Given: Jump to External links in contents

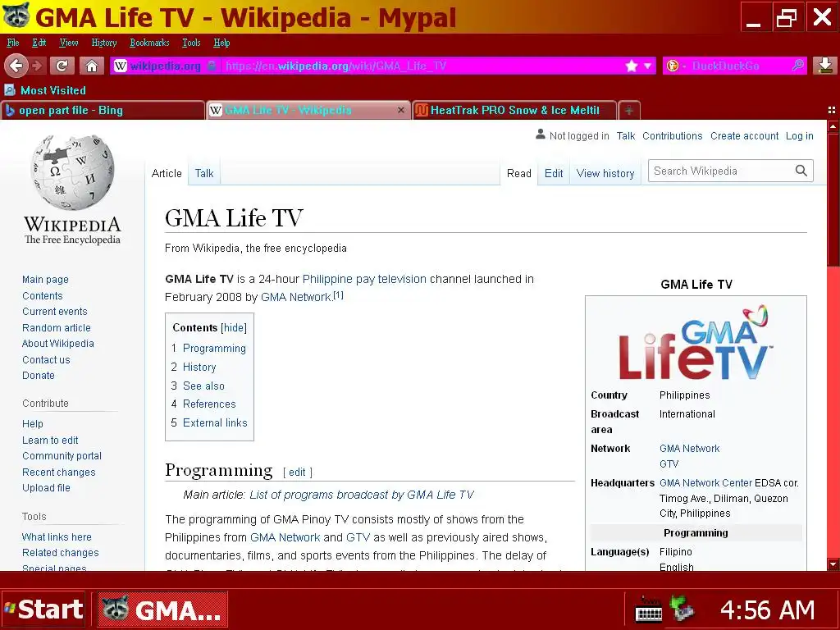Looking at the screenshot, I should coord(215,422).
